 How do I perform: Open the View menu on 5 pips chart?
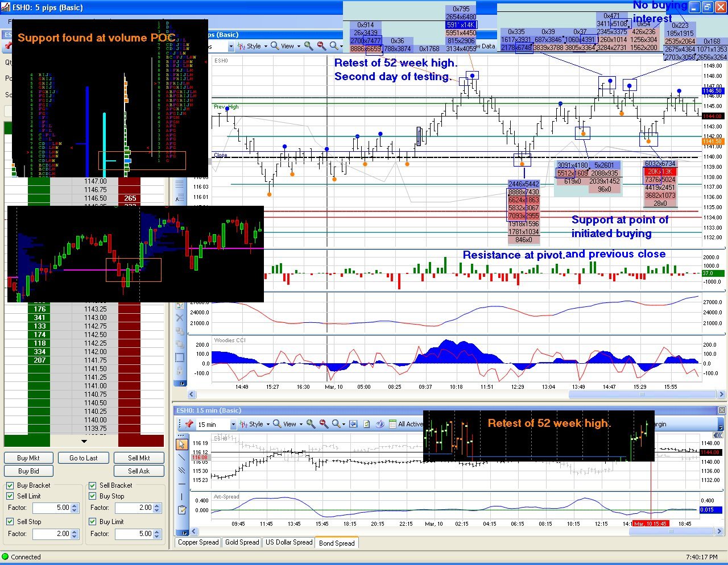[x=286, y=46]
